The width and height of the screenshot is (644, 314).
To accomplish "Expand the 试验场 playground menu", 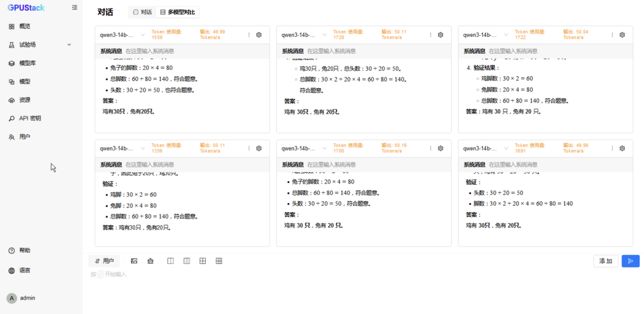I will [41, 45].
